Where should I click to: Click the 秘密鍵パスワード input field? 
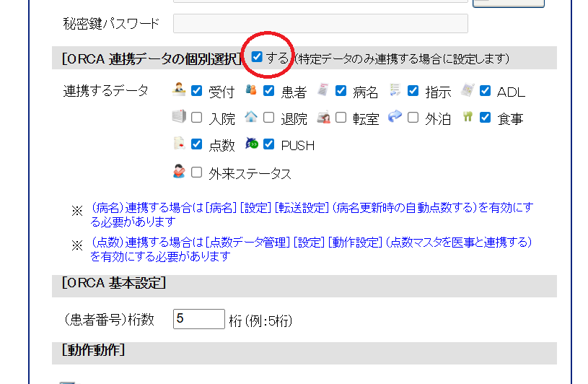(x=320, y=24)
